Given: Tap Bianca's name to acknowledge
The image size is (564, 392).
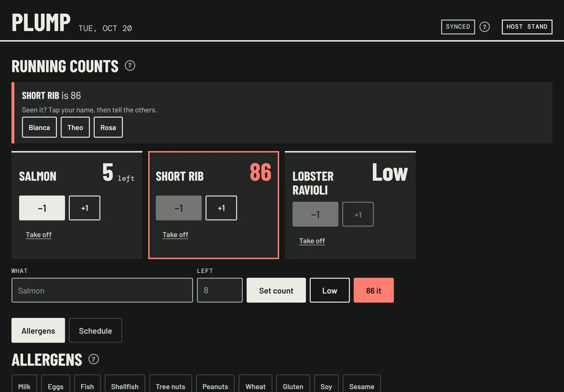Looking at the screenshot, I should 39,127.
